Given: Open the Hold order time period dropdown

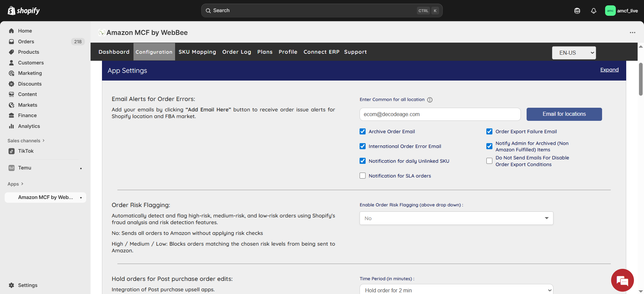Looking at the screenshot, I should (456, 290).
